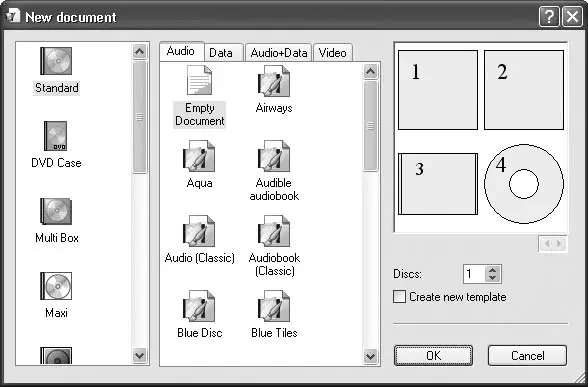The image size is (588, 387).
Task: Switch to the Video tab
Action: (333, 52)
